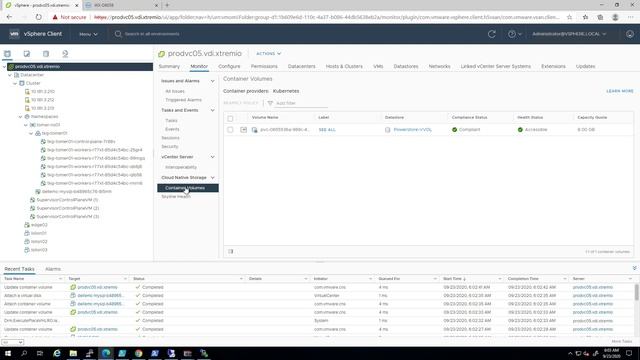Collapse the Cluster tree node

[15, 83]
